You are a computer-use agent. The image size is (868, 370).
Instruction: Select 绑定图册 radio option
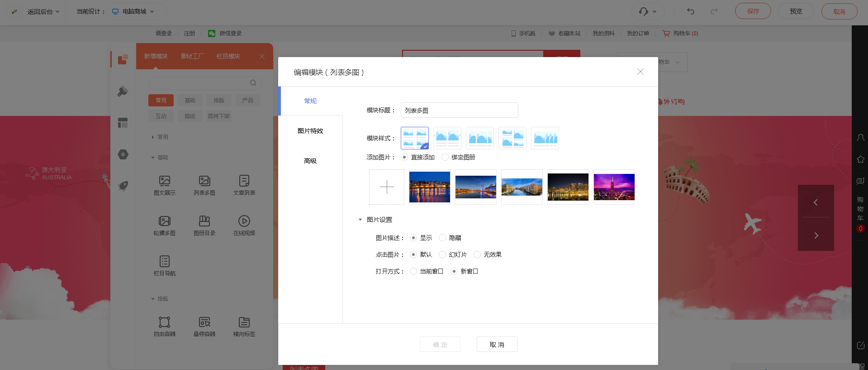point(445,157)
